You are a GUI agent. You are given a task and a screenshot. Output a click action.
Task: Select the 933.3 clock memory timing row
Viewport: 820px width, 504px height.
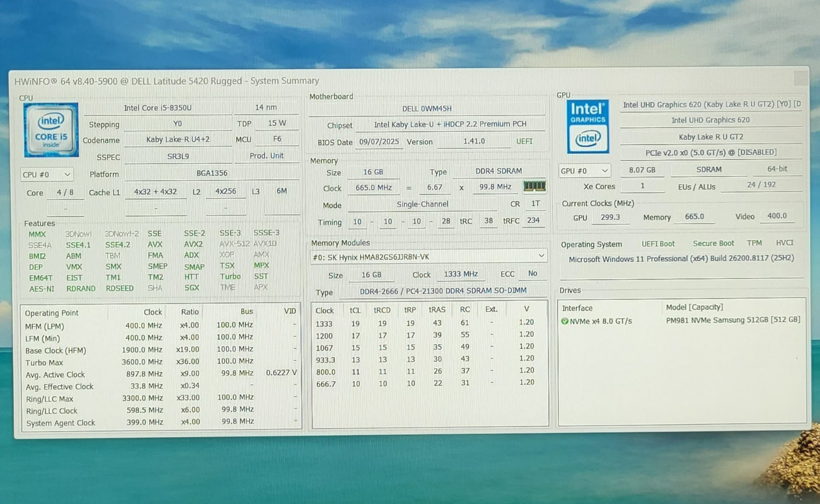429,359
